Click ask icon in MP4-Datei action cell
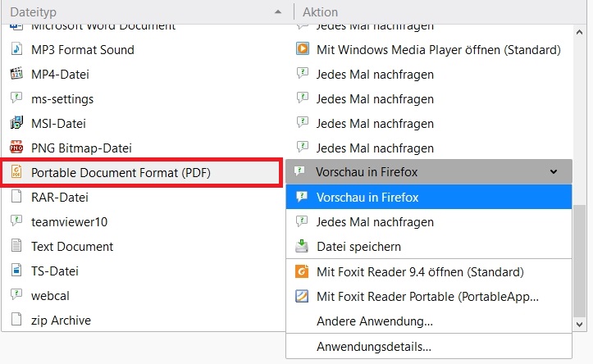Image resolution: width=593 pixels, height=364 pixels. pyautogui.click(x=302, y=73)
